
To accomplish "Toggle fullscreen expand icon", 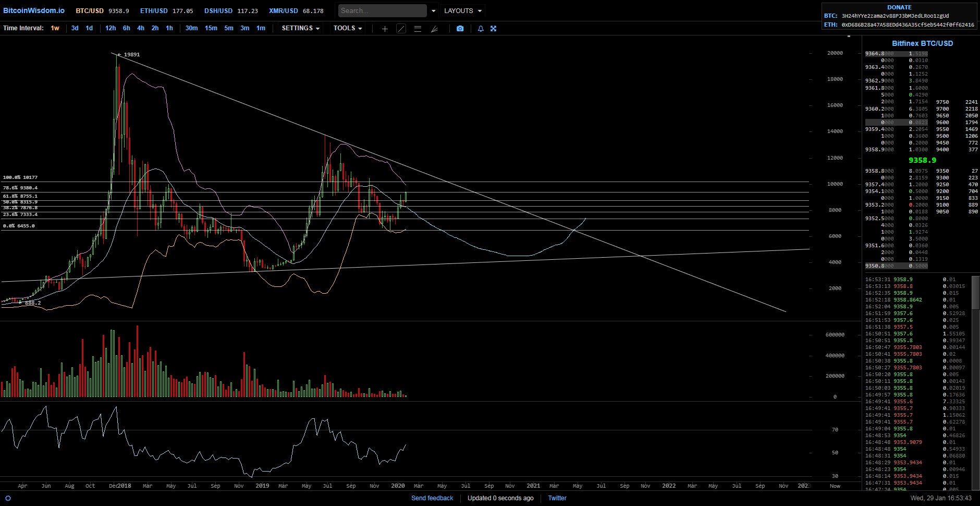I will (x=493, y=29).
